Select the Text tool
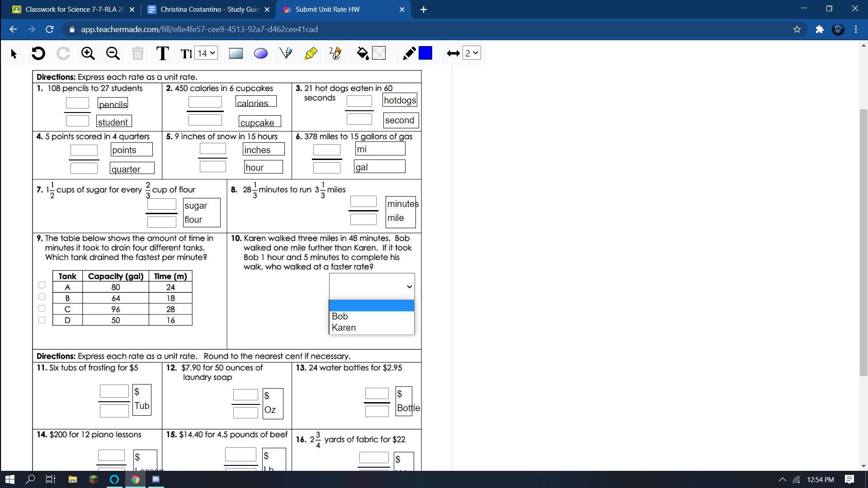This screenshot has width=868, height=488. click(x=162, y=53)
